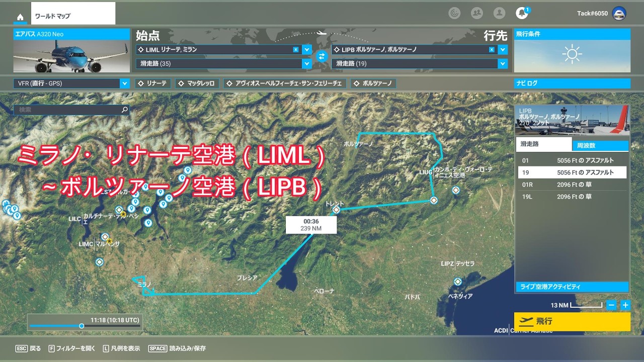Select southernmost blue pin above マルペンサ area
644x362 pixels.
148,222
